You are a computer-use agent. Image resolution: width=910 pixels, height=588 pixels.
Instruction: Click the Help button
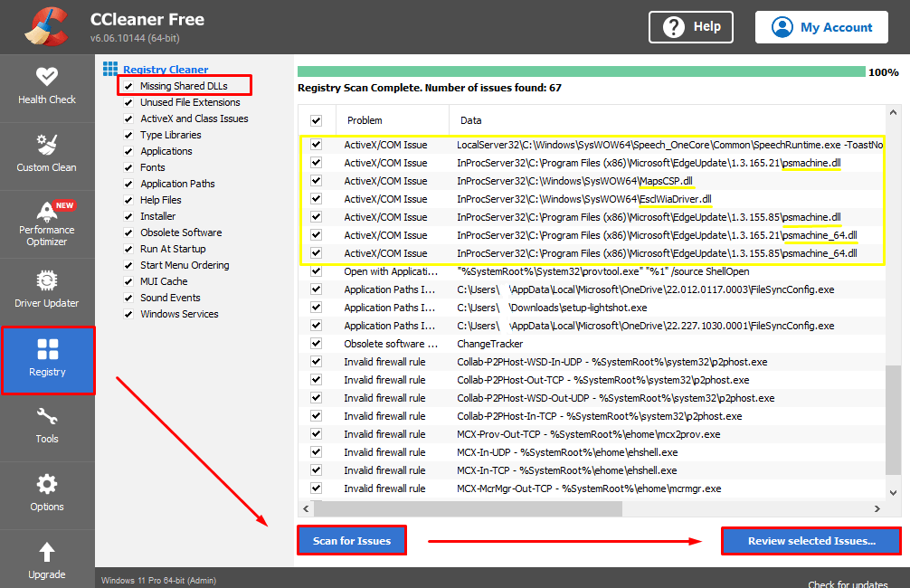pos(690,27)
